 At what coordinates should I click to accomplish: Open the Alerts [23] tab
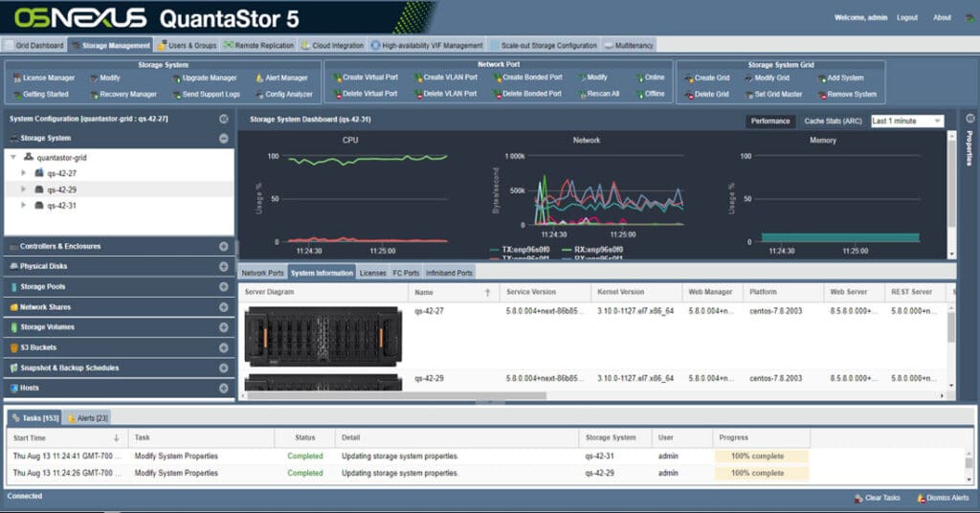coord(87,418)
